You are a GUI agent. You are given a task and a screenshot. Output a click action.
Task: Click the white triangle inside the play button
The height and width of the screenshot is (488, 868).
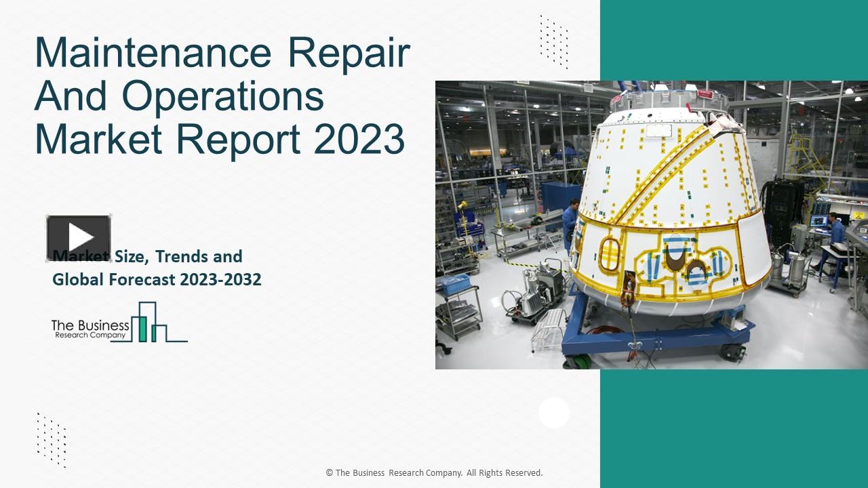pyautogui.click(x=81, y=236)
